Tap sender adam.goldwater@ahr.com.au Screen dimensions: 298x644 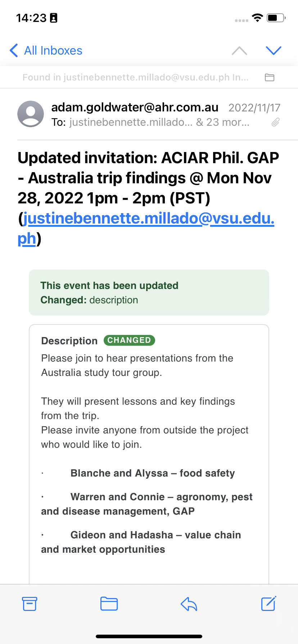click(135, 107)
